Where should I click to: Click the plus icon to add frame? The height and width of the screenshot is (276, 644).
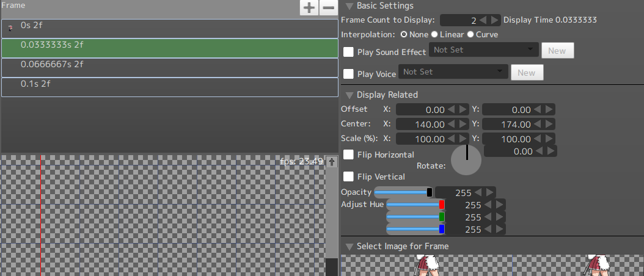coord(309,8)
